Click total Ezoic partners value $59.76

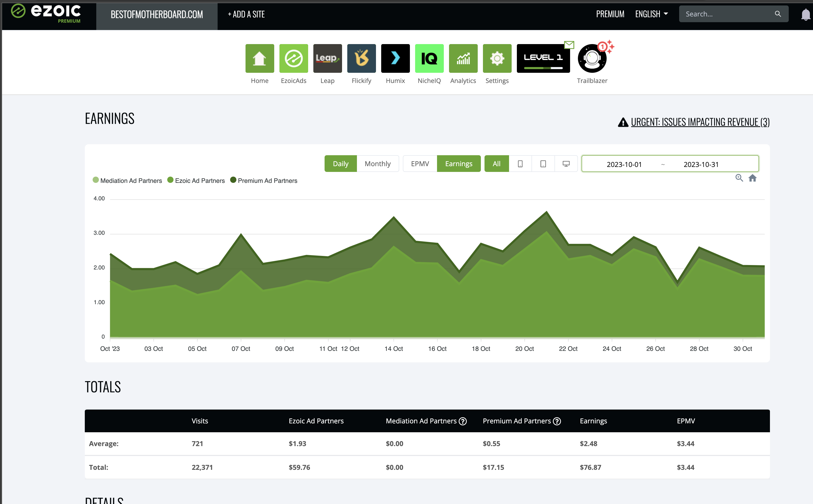299,467
